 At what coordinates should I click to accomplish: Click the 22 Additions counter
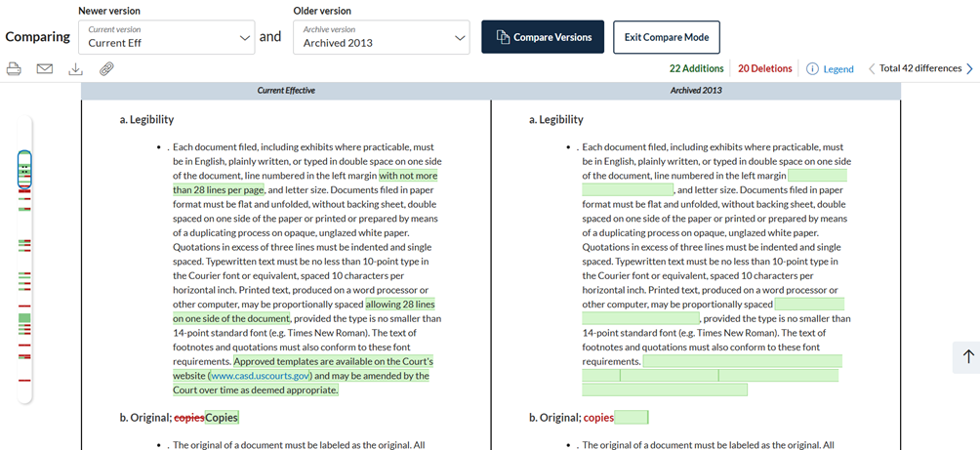(x=696, y=68)
